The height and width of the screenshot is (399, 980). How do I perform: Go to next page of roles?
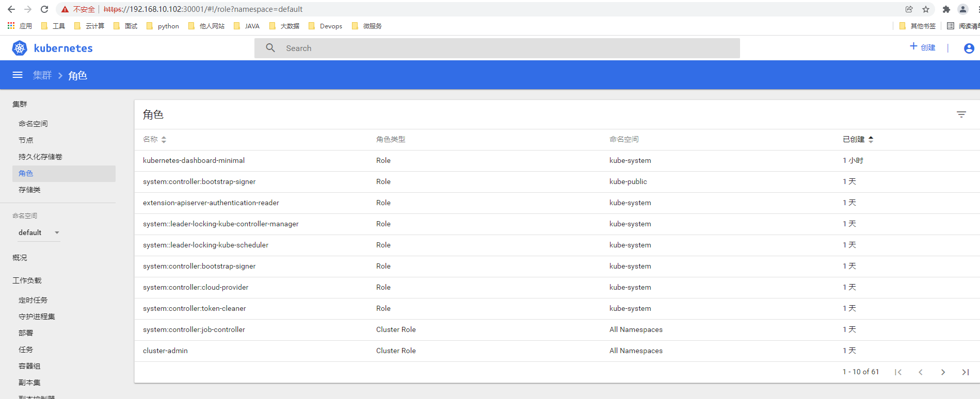click(943, 372)
